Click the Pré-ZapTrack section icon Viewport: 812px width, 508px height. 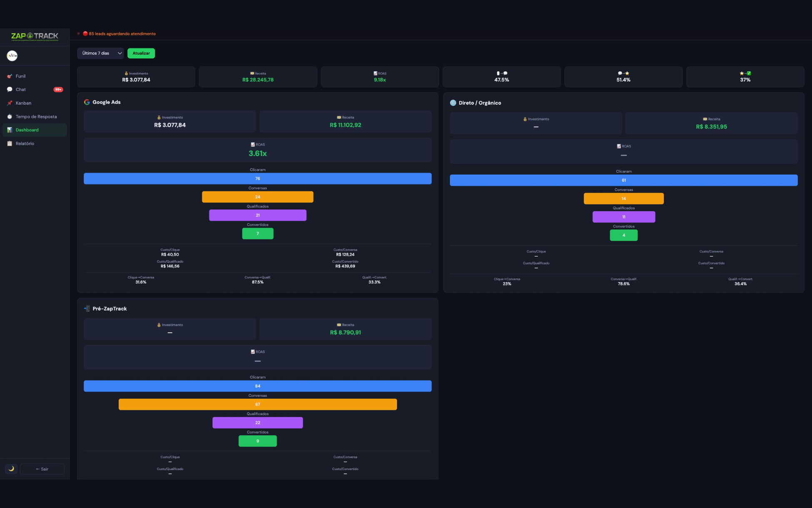87,308
